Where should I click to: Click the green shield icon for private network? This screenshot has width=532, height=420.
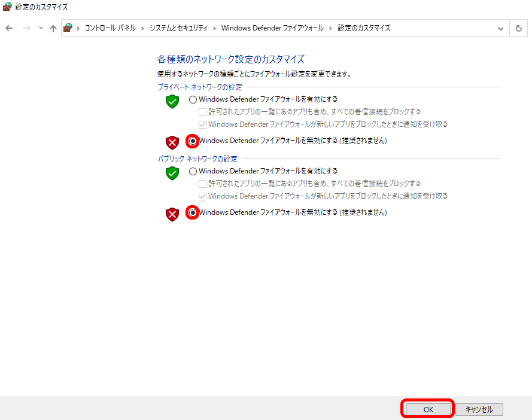172,102
